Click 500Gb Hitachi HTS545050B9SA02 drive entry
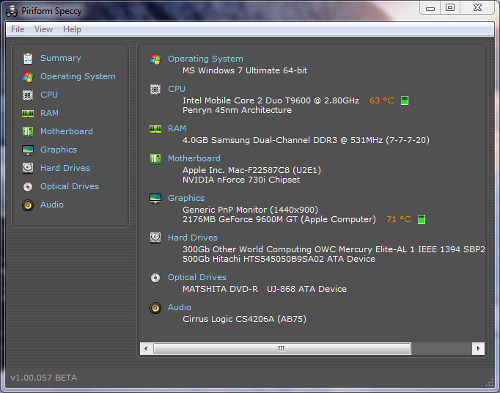Viewport: 500px width, 393px height. 279,259
